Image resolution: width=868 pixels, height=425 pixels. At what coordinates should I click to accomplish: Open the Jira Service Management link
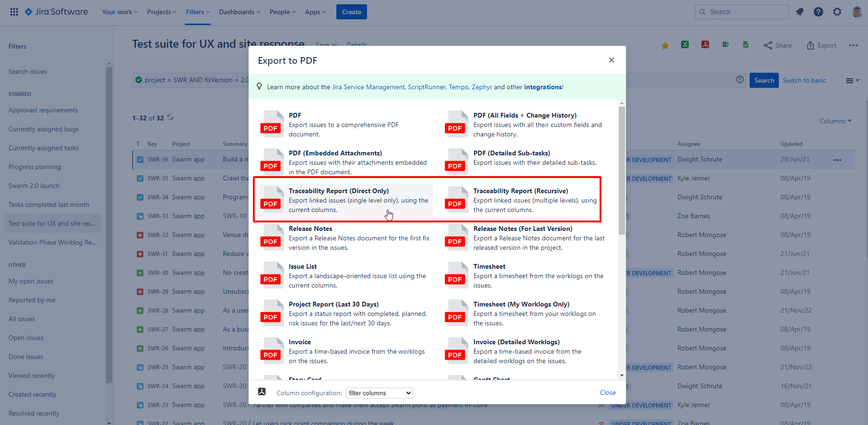[368, 87]
